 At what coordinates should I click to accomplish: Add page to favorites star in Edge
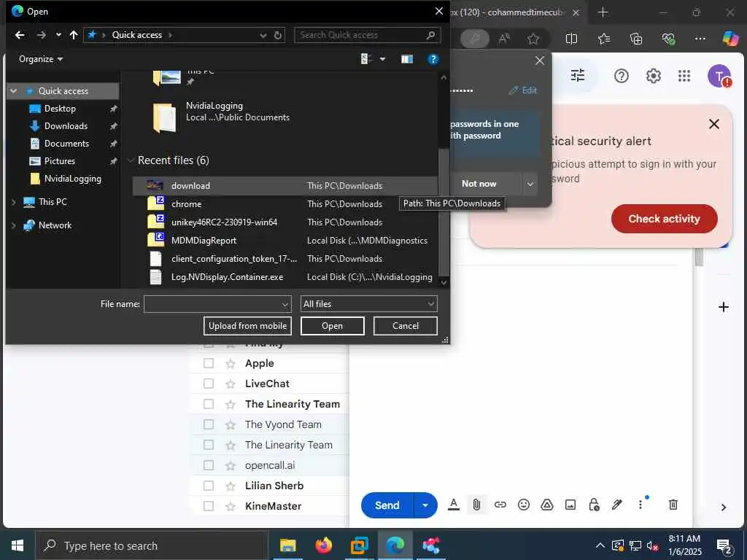pyautogui.click(x=533, y=39)
